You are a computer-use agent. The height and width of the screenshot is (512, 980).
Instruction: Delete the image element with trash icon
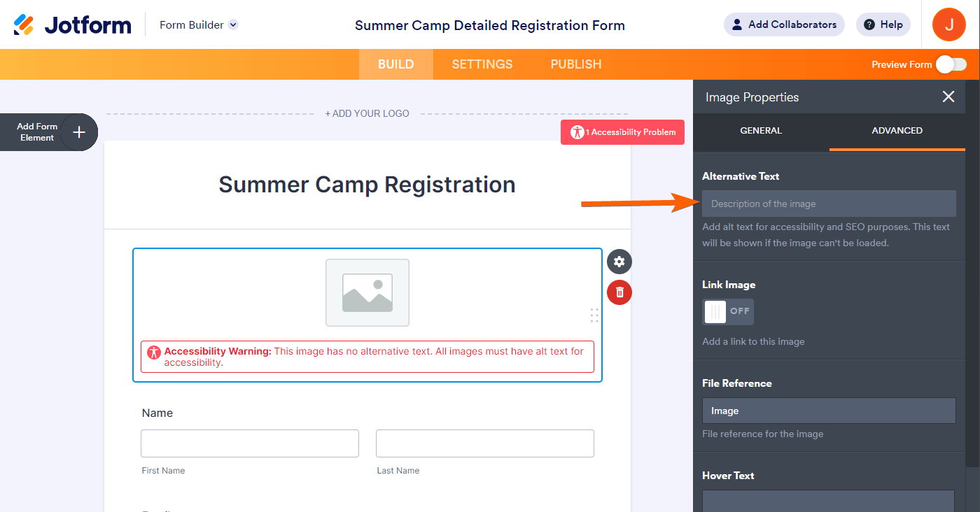(x=619, y=292)
